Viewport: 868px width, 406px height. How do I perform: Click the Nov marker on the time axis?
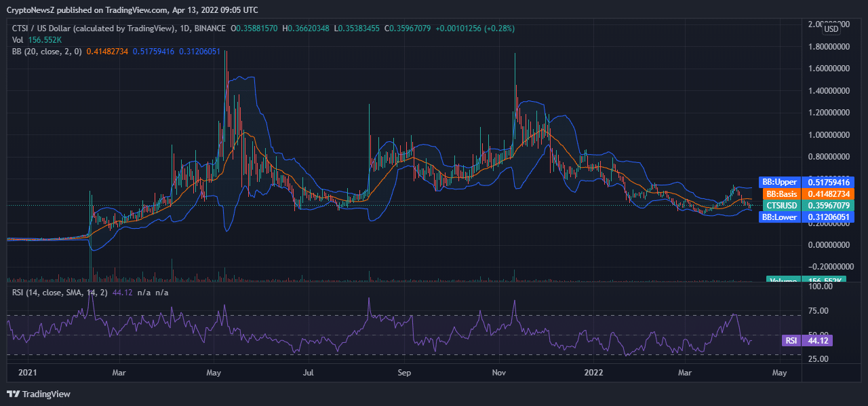click(x=499, y=372)
